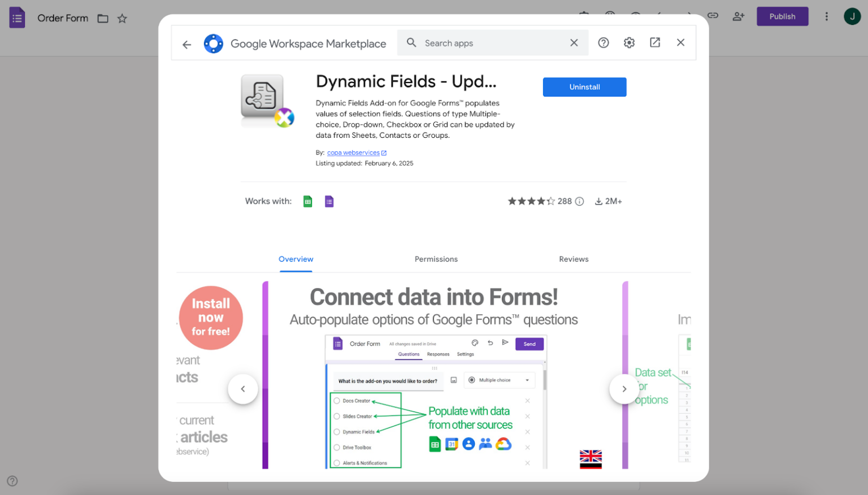868x495 pixels.
Task: Advance the screenshot carousel with the right chevron
Action: (624, 389)
